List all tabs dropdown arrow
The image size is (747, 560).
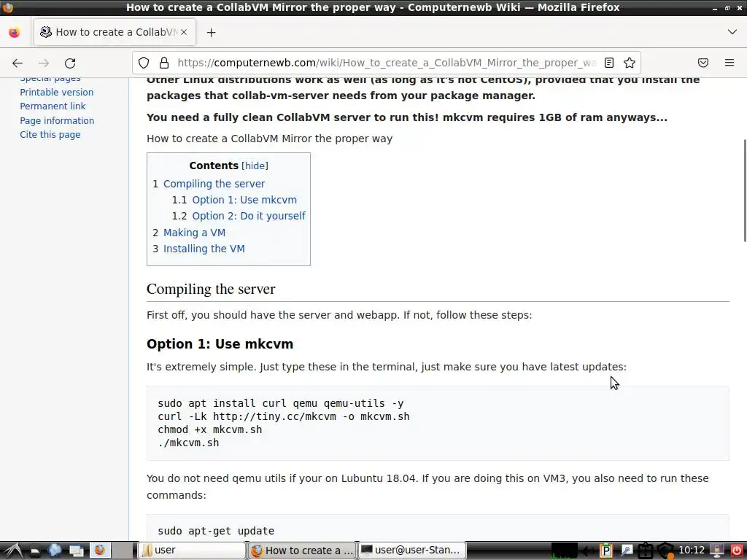click(732, 32)
